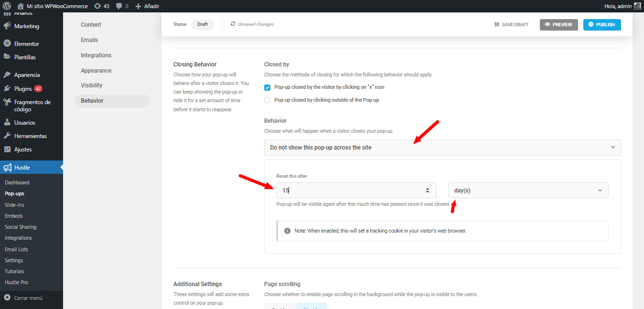This screenshot has height=309, width=644.
Task: Click the Plugins plug icon
Action: [x=7, y=88]
